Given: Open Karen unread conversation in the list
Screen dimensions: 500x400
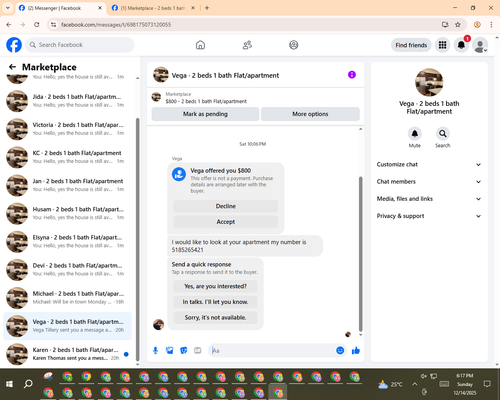Looking at the screenshot, I should (67, 354).
